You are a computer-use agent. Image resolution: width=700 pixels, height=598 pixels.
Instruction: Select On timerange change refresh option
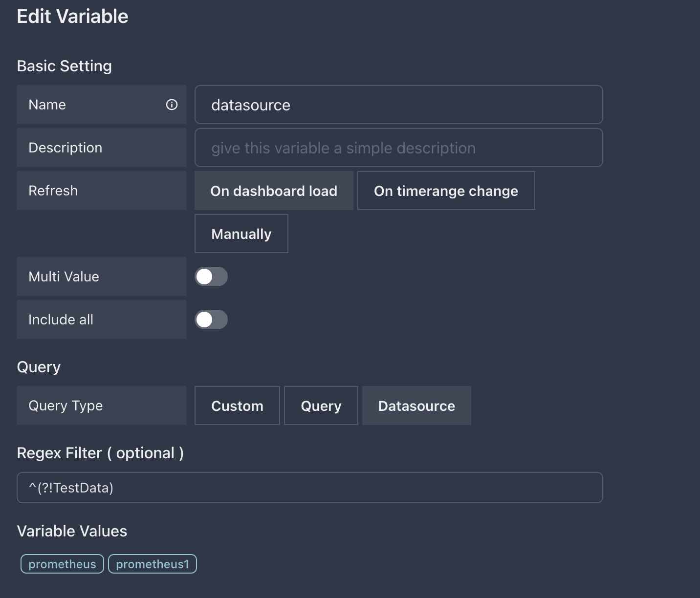[446, 191]
